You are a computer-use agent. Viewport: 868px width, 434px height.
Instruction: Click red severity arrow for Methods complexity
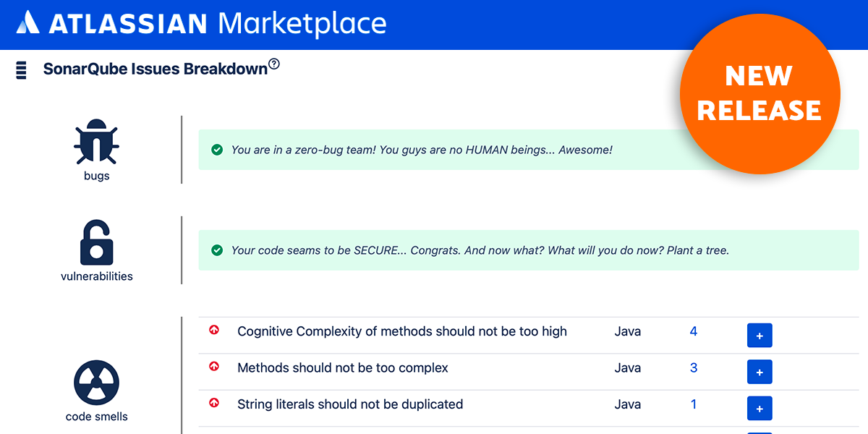pyautogui.click(x=213, y=367)
